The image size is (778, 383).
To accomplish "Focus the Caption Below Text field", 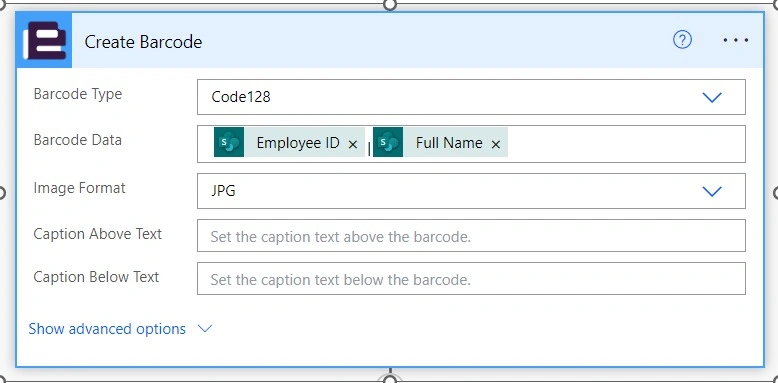I will coord(471,278).
